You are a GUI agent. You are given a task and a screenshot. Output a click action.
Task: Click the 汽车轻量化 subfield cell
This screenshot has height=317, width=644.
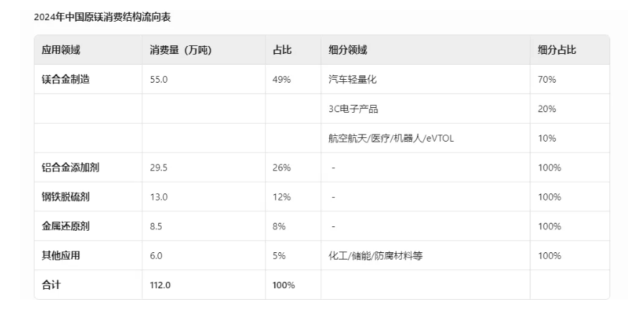coord(352,80)
